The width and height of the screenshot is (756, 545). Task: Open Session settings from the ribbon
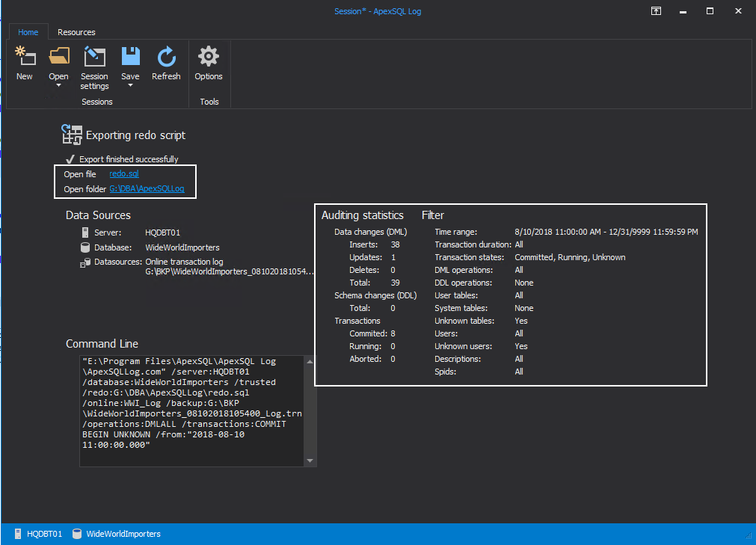click(94, 57)
